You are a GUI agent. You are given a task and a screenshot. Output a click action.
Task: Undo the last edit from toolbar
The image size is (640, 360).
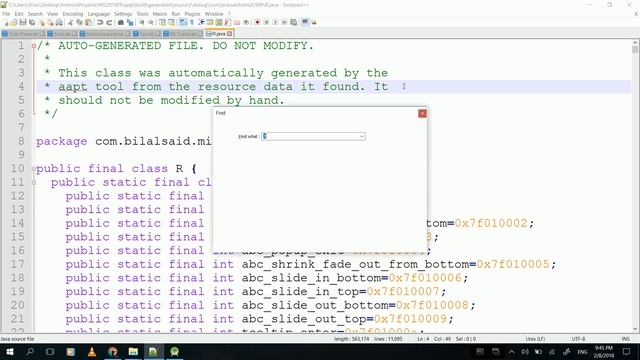tap(100, 22)
